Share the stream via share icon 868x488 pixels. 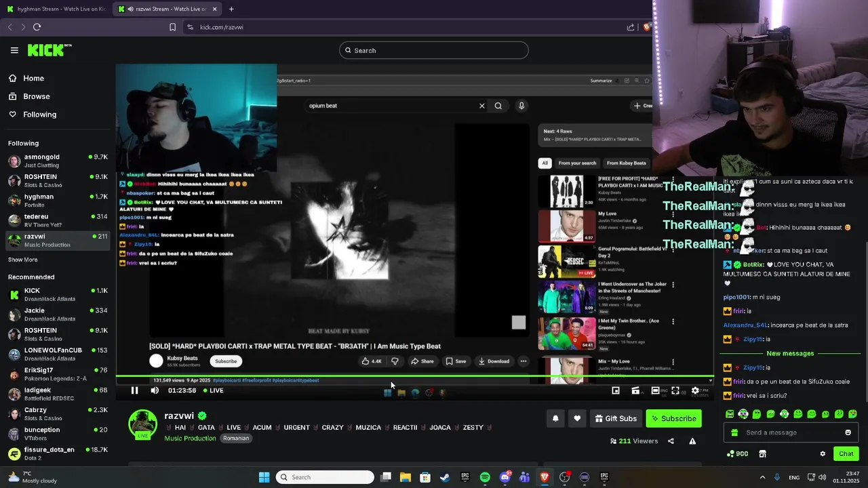(671, 441)
